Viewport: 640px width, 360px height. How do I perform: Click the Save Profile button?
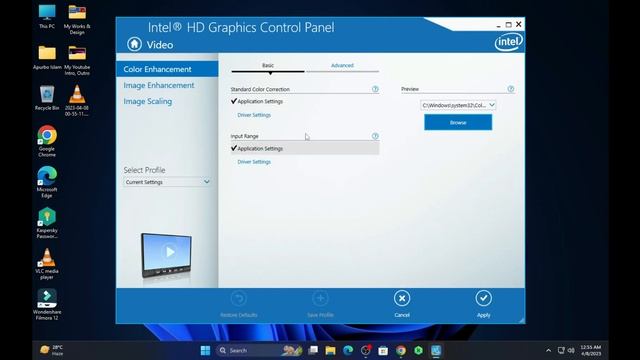coord(320,304)
